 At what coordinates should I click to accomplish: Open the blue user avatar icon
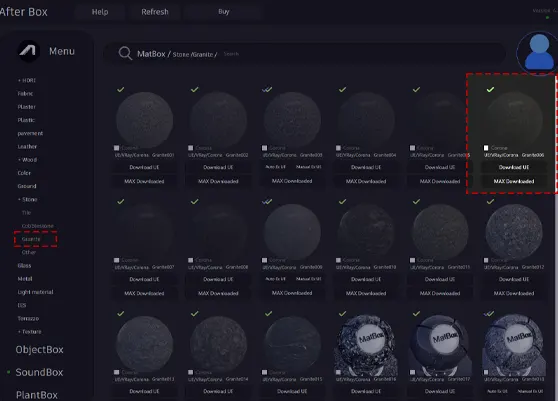pos(539,52)
